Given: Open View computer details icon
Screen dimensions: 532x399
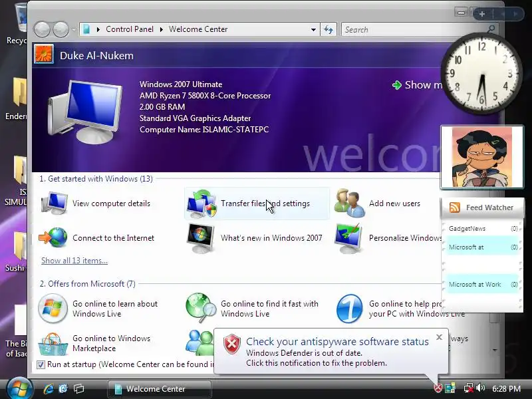Looking at the screenshot, I should pos(55,203).
